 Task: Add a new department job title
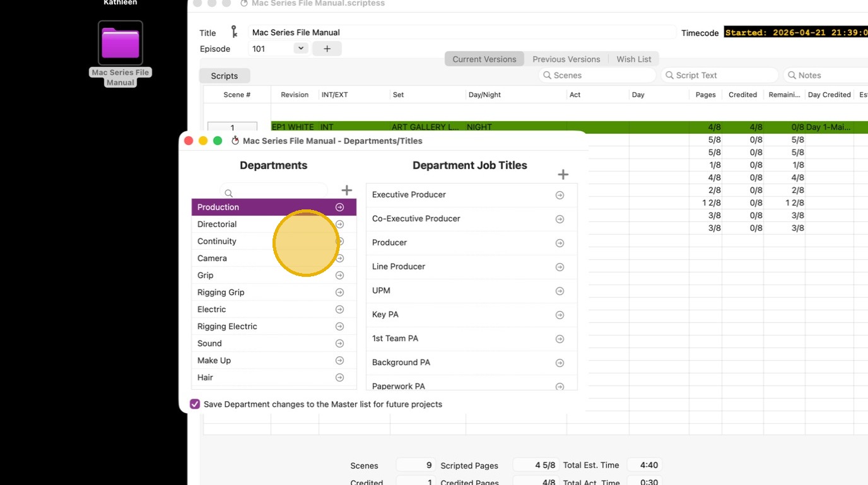coord(563,175)
